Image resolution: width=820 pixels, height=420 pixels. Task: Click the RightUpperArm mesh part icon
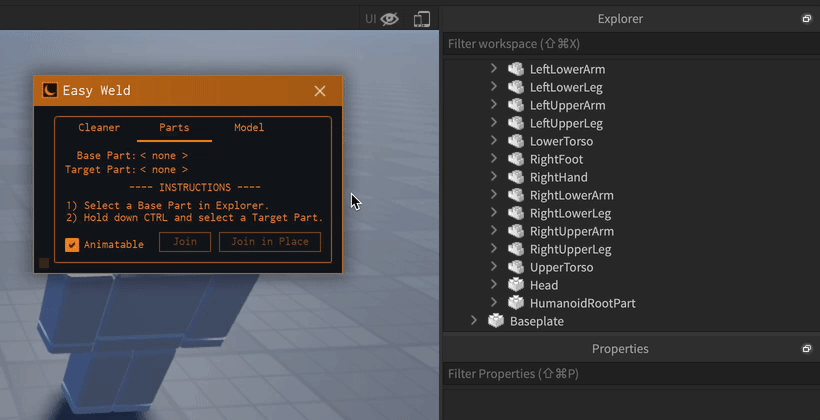(516, 231)
